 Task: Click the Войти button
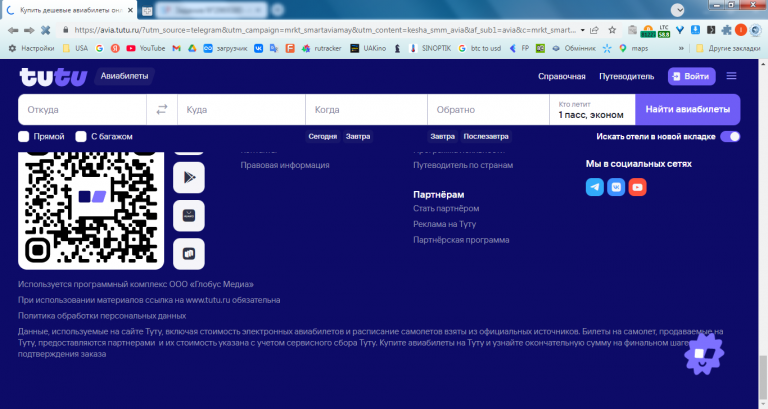point(692,76)
